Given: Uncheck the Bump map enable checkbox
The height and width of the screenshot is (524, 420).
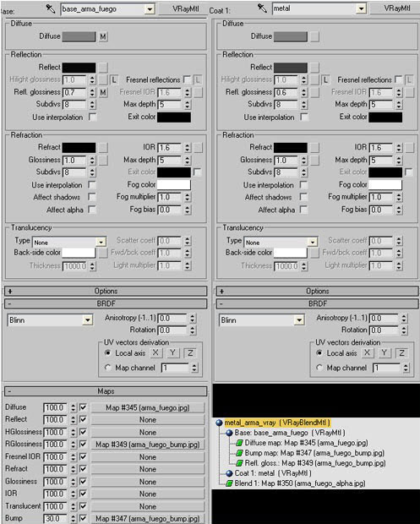Looking at the screenshot, I should click(x=83, y=519).
